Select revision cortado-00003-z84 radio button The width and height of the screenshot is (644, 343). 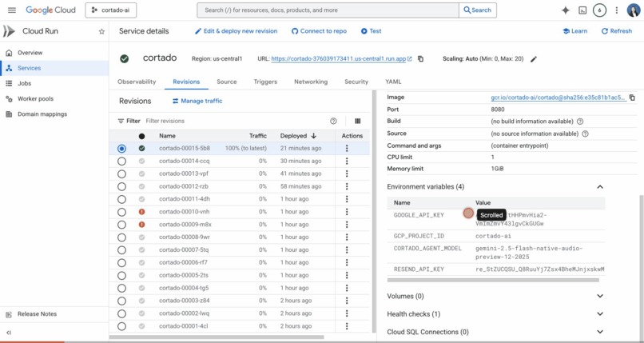pyautogui.click(x=121, y=301)
